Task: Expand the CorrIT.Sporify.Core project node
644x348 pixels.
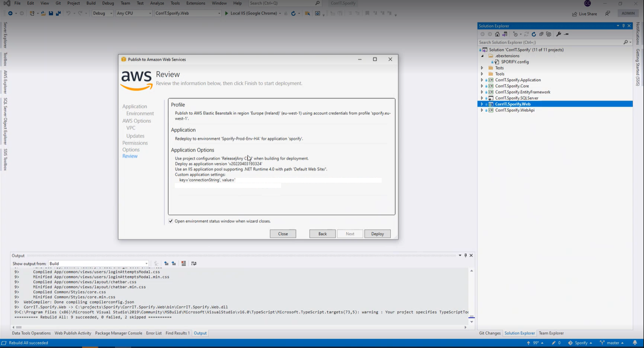Action: click(x=482, y=86)
